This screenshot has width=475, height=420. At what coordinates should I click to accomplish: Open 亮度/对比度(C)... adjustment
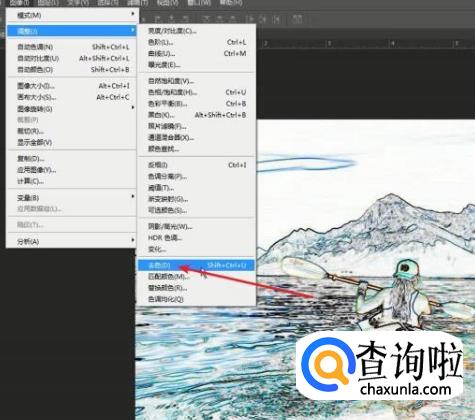[x=197, y=31]
